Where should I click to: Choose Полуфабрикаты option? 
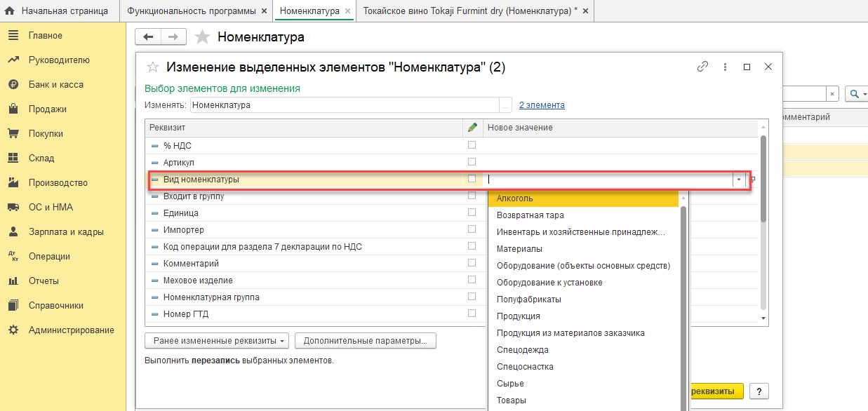pyautogui.click(x=583, y=299)
